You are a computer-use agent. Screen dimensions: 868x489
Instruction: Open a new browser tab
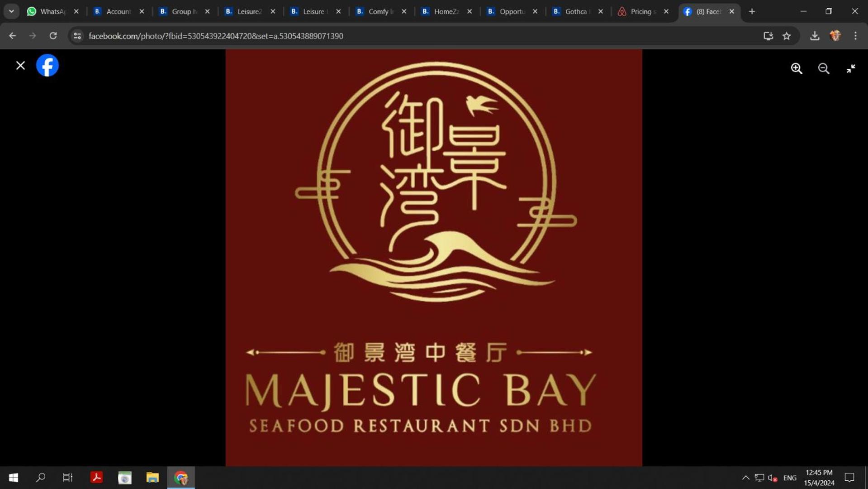pyautogui.click(x=752, y=12)
